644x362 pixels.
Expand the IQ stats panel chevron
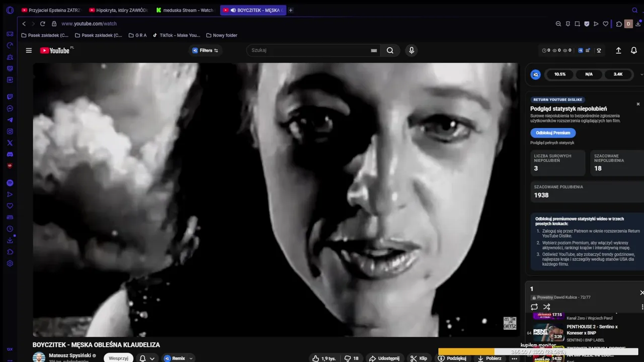[x=641, y=74]
